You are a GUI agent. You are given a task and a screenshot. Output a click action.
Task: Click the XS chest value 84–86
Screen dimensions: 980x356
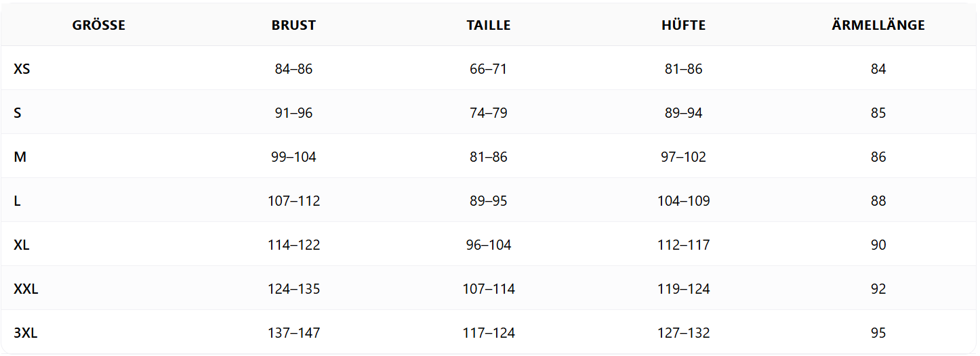293,69
